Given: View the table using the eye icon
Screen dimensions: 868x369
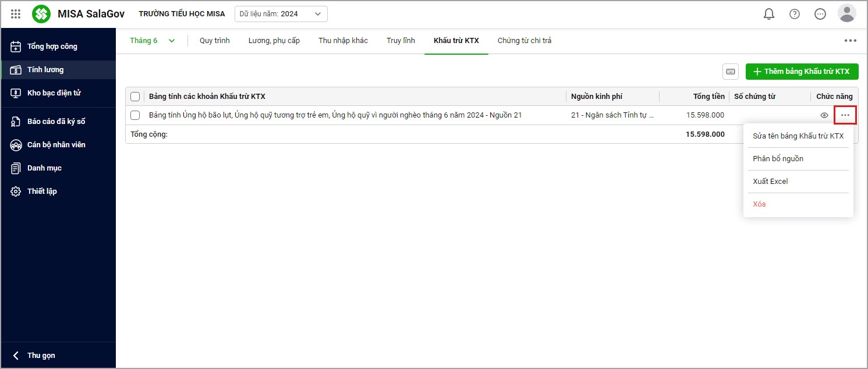Looking at the screenshot, I should coord(824,115).
